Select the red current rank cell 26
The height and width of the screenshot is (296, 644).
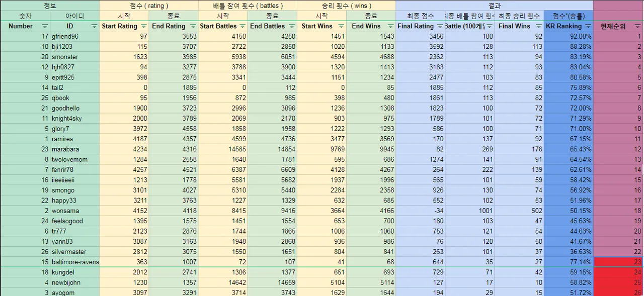pyautogui.click(x=618, y=292)
